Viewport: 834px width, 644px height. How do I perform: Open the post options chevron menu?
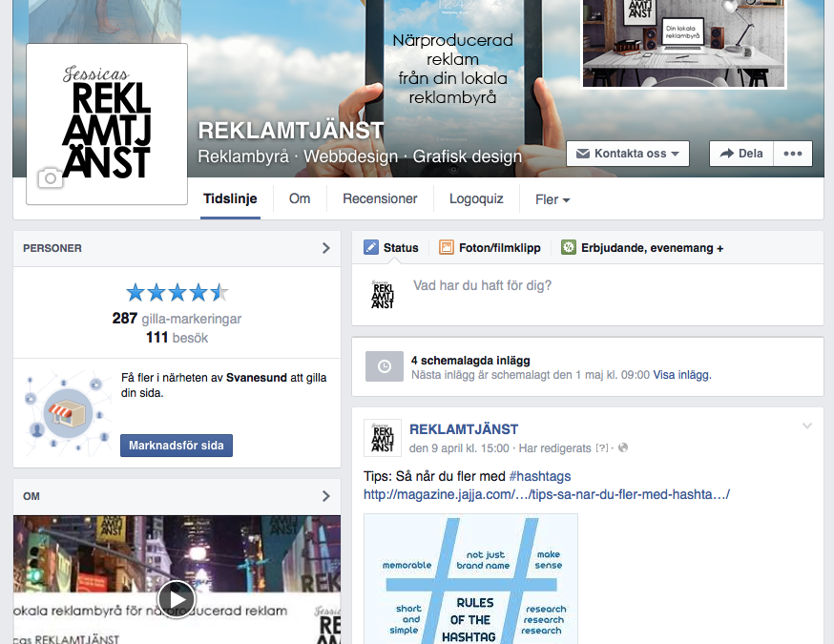pos(807,426)
